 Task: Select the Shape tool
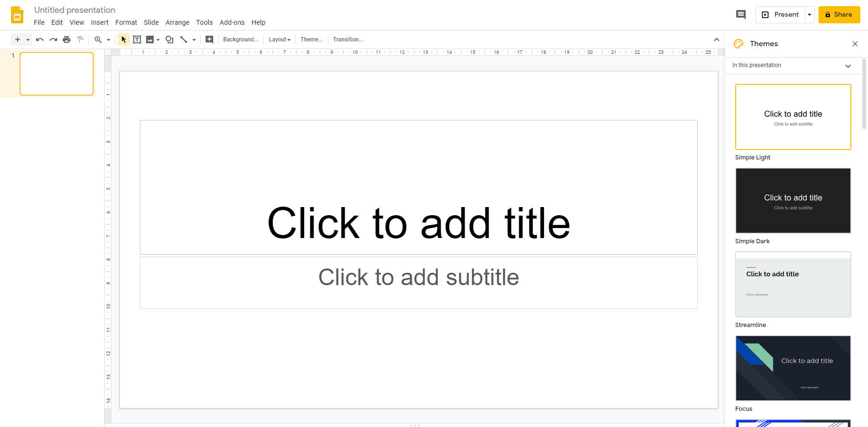pos(169,40)
